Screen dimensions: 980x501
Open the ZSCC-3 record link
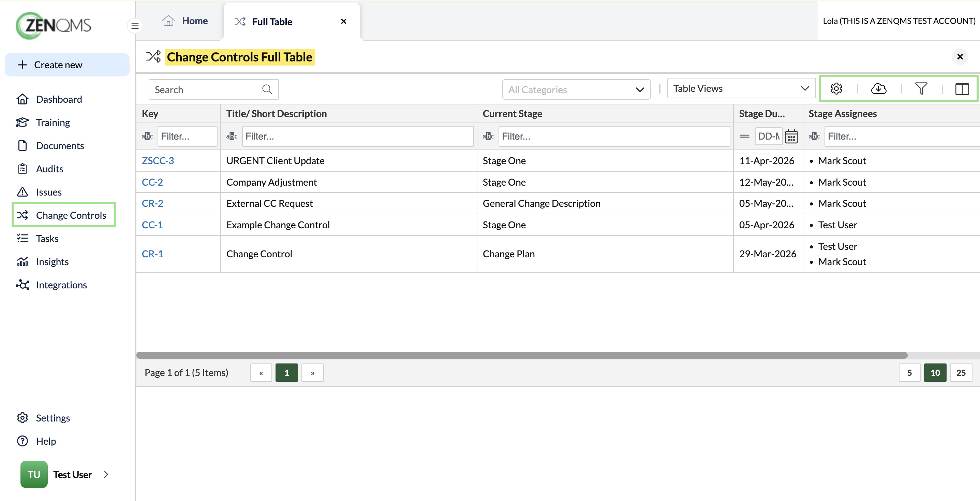158,161
